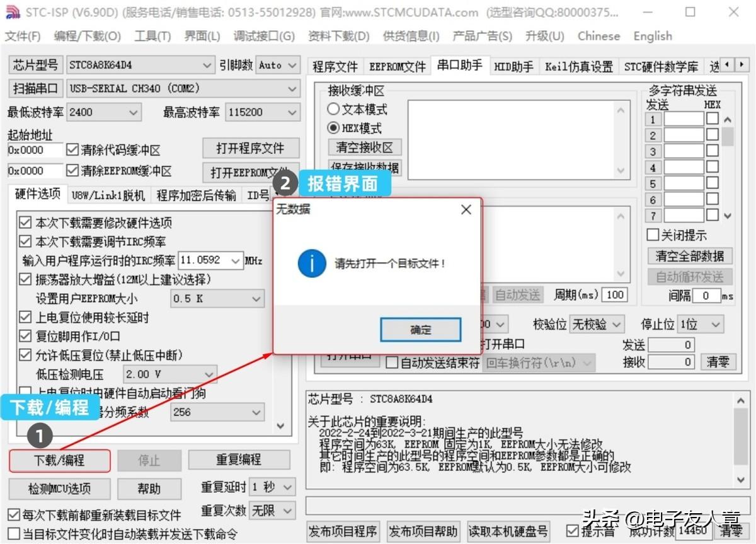Click the 周期(ms) input field

614,294
